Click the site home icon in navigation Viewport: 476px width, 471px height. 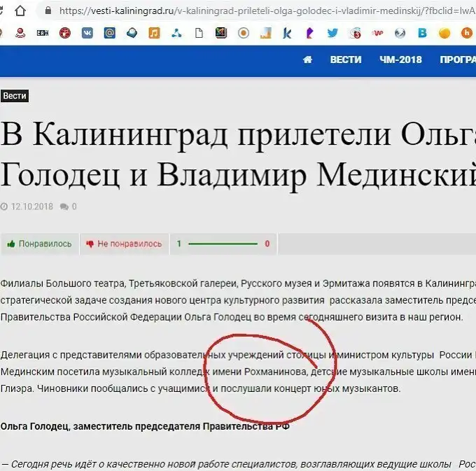[x=307, y=59]
